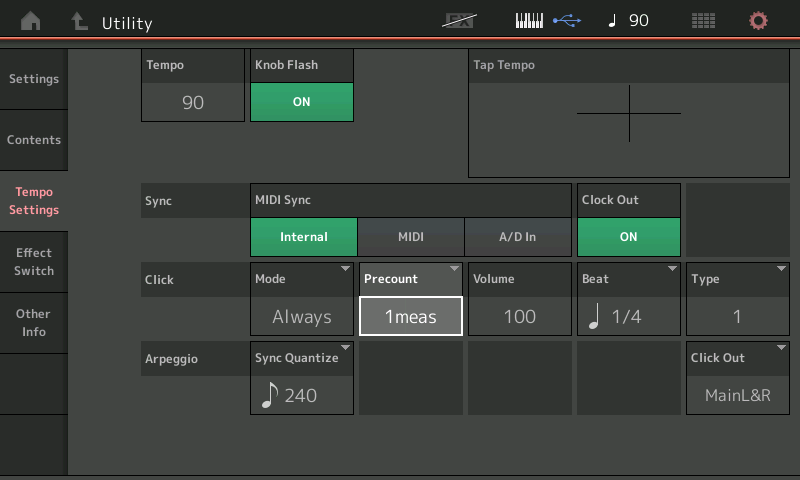
Task: Toggle the Clock Out ON switch
Action: 629,237
